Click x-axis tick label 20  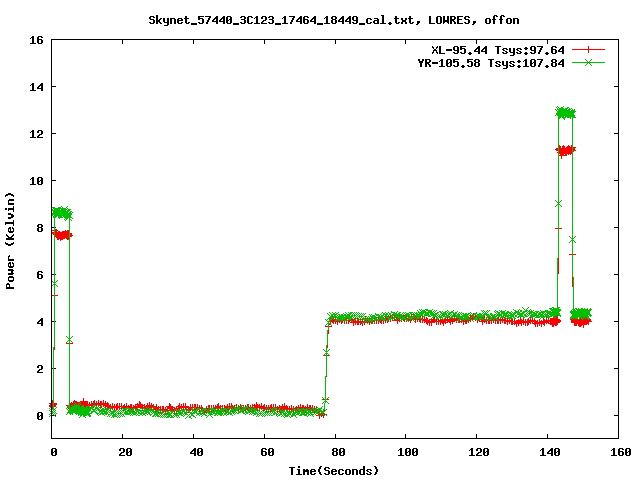click(x=125, y=452)
